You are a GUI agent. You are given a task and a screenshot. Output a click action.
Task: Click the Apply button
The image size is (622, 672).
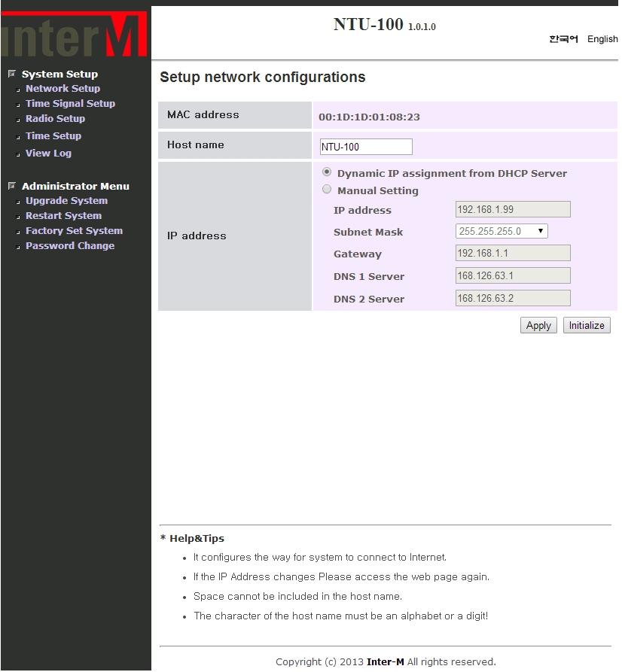538,325
